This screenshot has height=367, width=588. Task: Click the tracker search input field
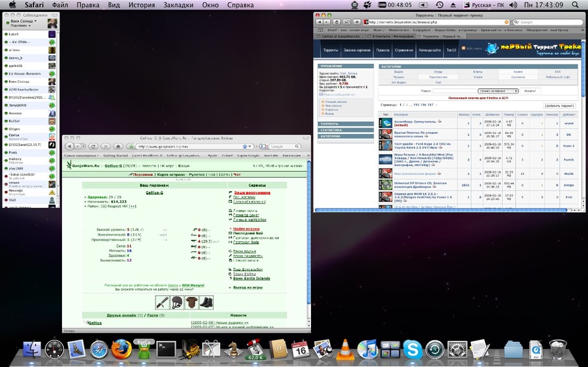tap(454, 91)
